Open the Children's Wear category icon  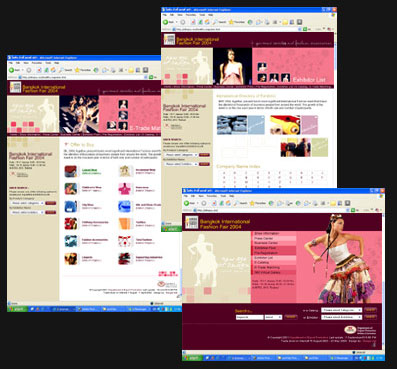tap(71, 189)
